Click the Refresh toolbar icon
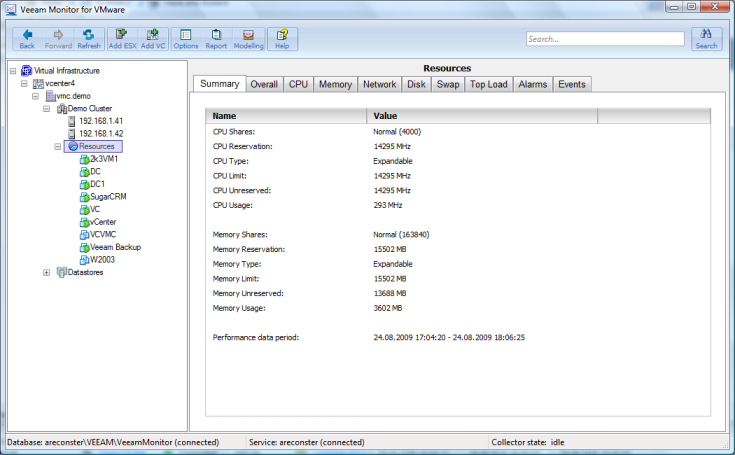735x455 pixels. coord(88,38)
